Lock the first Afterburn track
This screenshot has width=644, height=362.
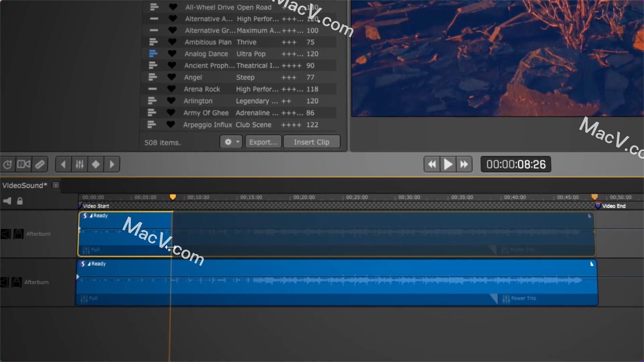coord(18,234)
